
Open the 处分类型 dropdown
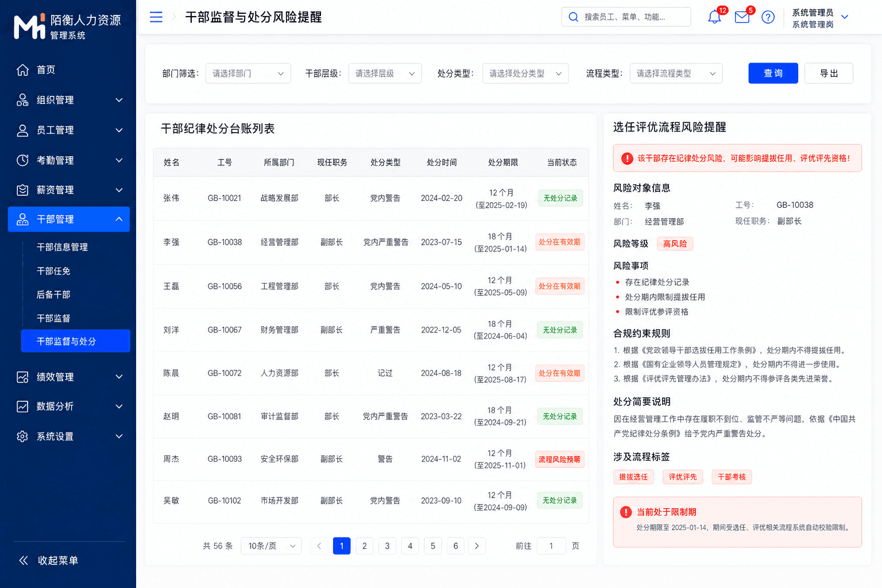click(525, 73)
